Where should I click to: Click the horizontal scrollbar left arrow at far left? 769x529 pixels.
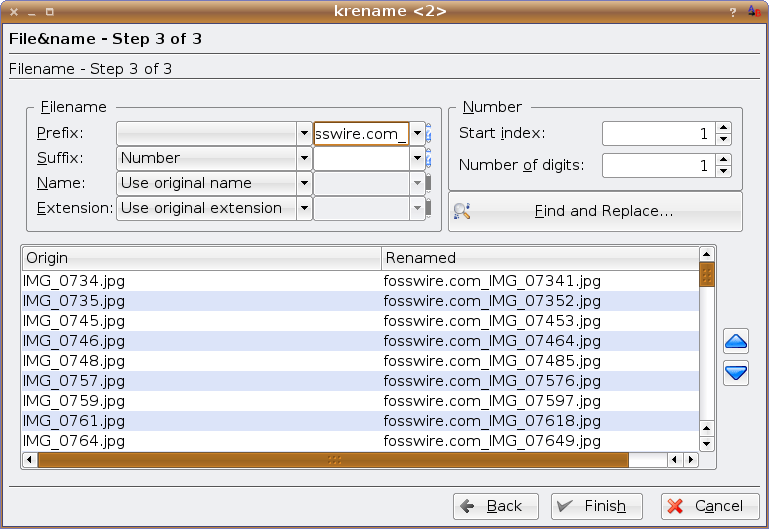click(x=29, y=460)
